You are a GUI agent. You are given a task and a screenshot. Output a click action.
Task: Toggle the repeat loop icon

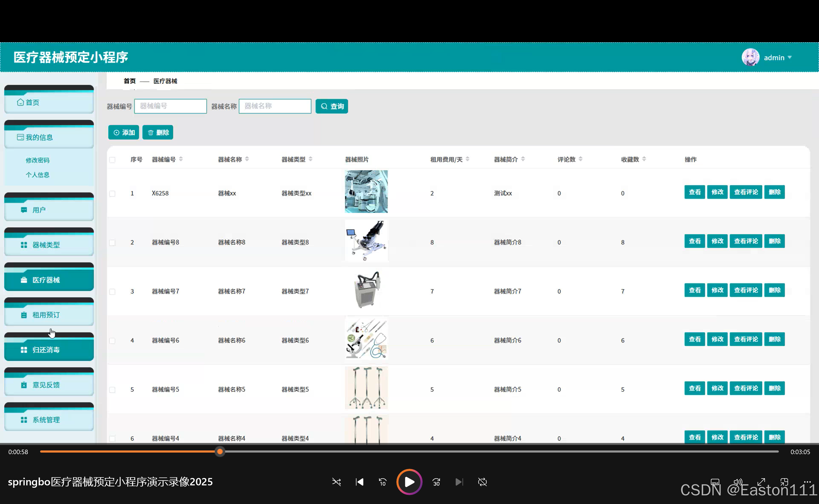[482, 482]
